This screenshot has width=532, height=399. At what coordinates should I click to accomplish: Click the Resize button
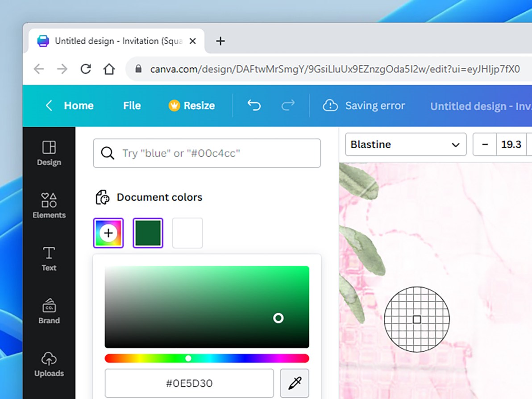tap(191, 105)
